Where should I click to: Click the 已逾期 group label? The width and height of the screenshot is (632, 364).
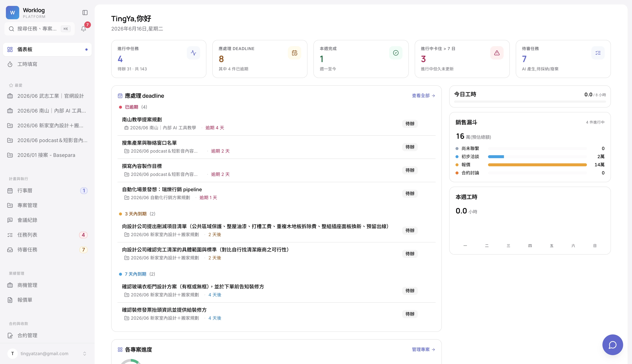131,107
